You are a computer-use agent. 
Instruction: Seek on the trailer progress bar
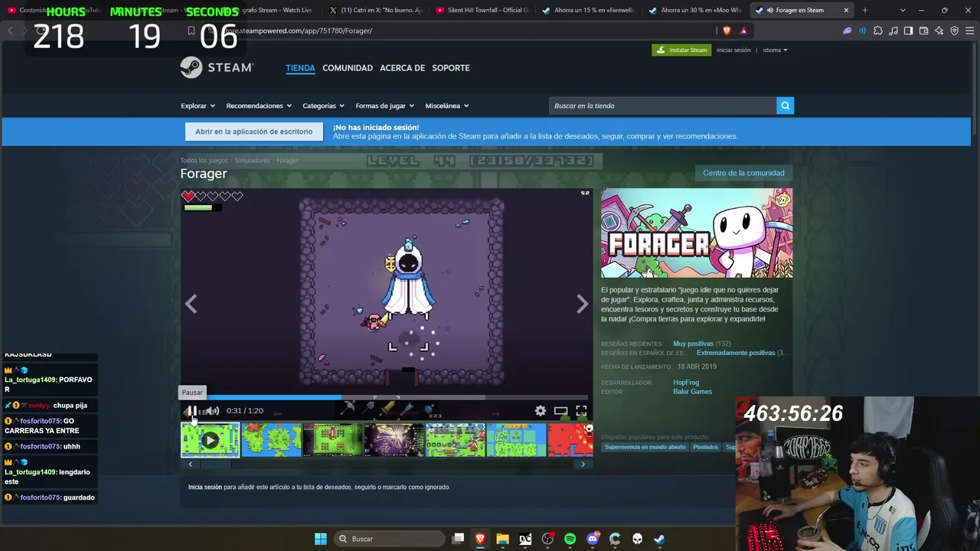tap(387, 397)
